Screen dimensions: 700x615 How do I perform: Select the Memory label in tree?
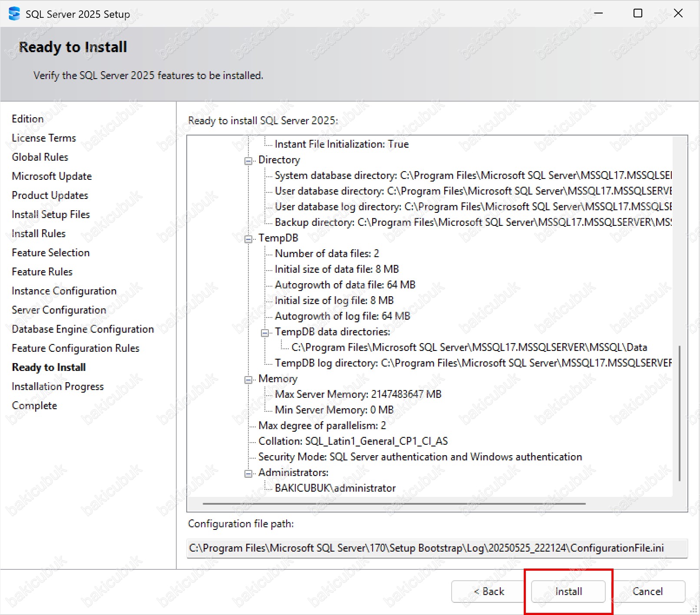click(x=278, y=378)
